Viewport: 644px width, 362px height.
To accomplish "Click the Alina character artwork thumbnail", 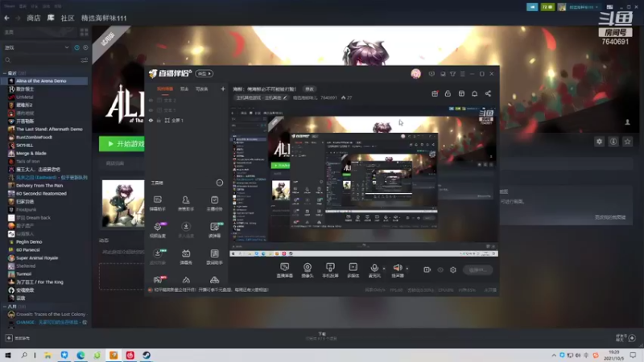I will (123, 204).
